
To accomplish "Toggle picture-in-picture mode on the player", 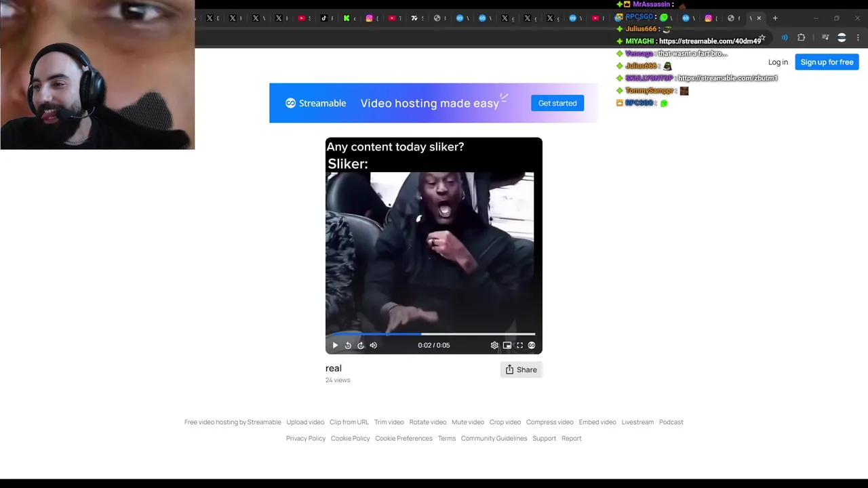I will (x=507, y=345).
